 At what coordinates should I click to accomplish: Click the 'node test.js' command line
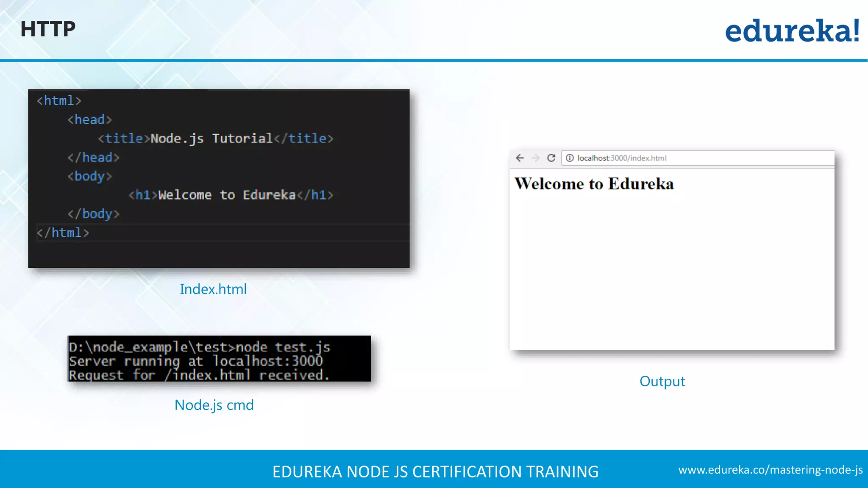(200, 347)
